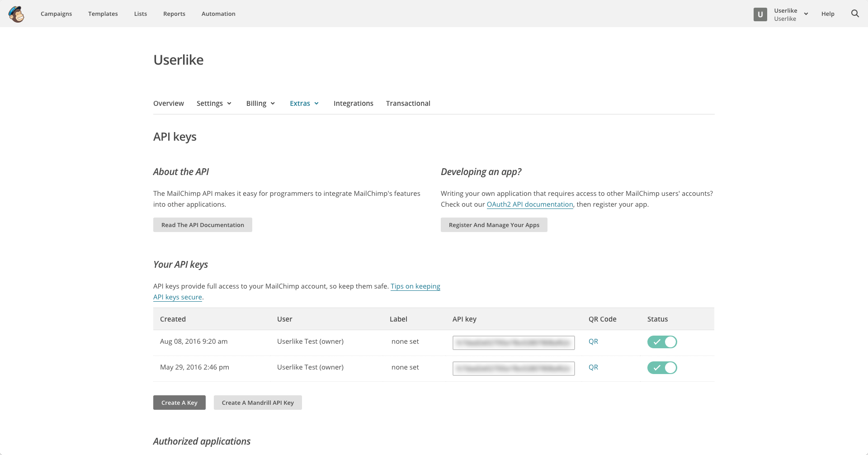Viewport: 868px width, 455px height.
Task: Click the MailChimp monkey logo
Action: pos(16,14)
